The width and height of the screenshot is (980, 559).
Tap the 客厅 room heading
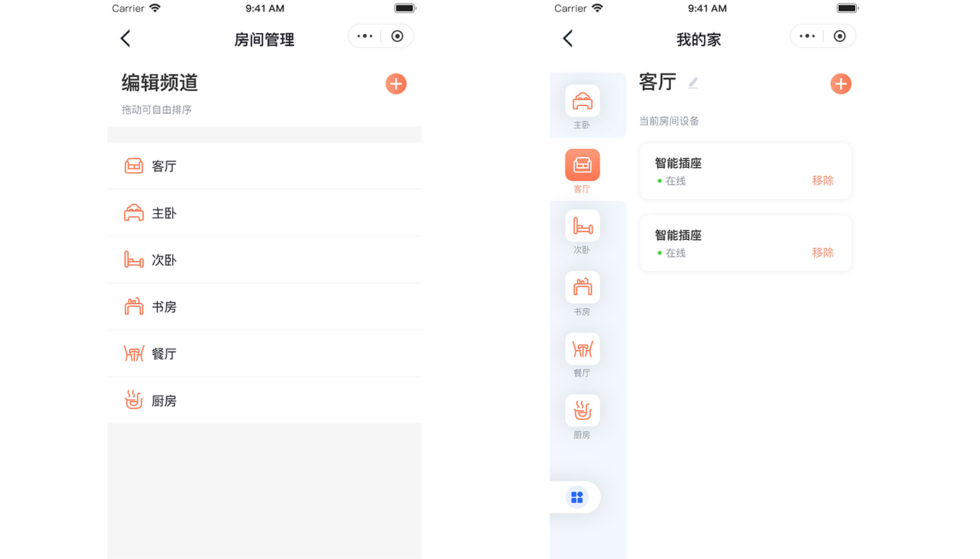(658, 82)
